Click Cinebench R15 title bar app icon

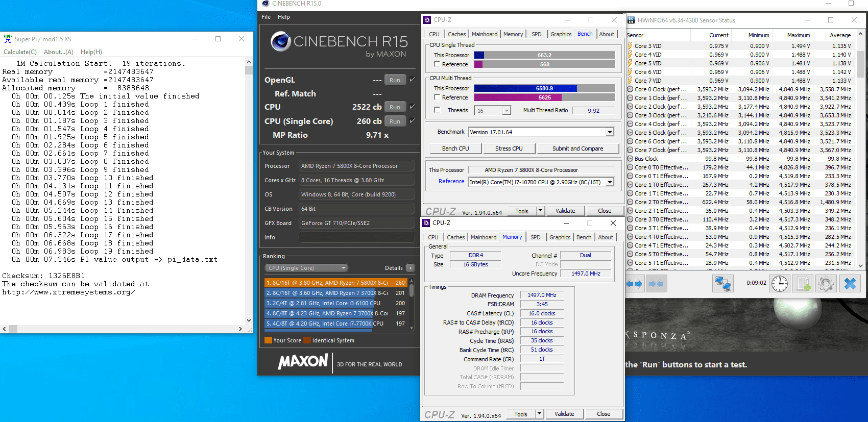tap(266, 4)
